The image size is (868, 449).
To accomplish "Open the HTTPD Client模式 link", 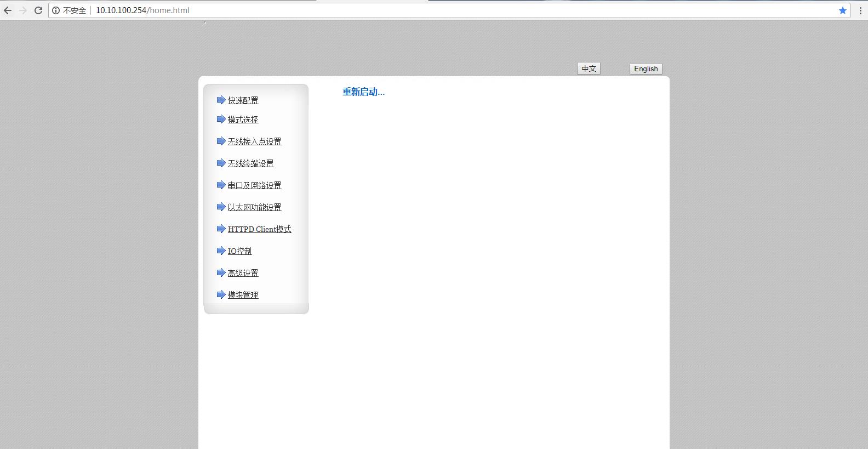I will (259, 229).
